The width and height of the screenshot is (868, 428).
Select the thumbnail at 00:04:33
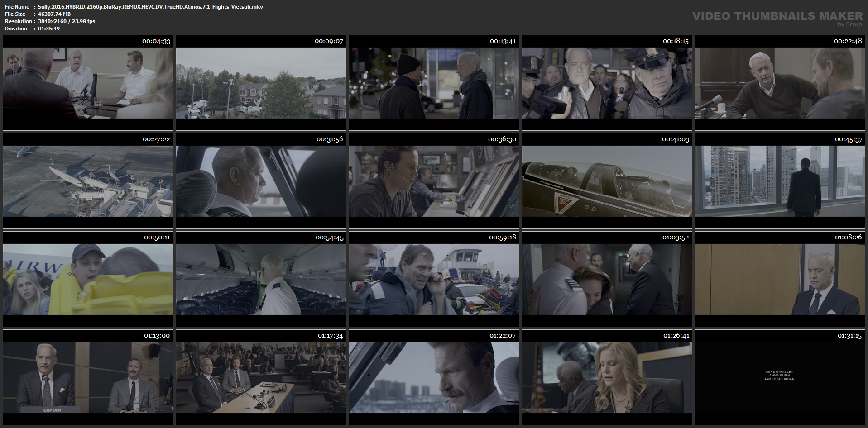88,83
